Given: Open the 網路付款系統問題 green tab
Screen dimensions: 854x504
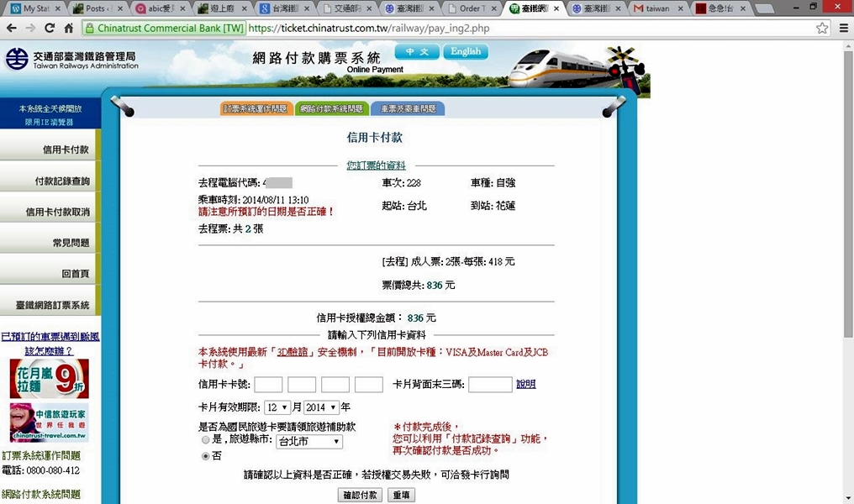Looking at the screenshot, I should [331, 109].
